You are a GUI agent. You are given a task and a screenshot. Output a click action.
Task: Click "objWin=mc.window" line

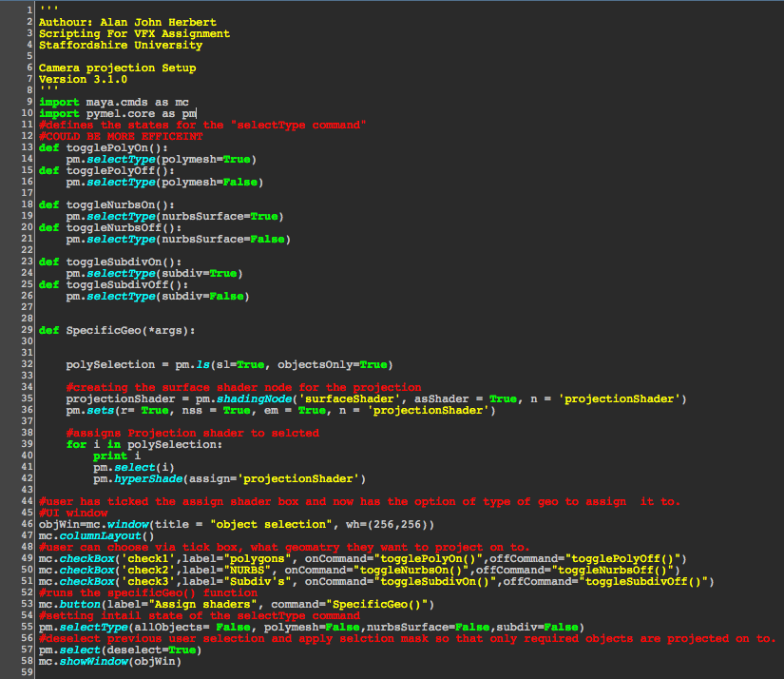coord(237,524)
